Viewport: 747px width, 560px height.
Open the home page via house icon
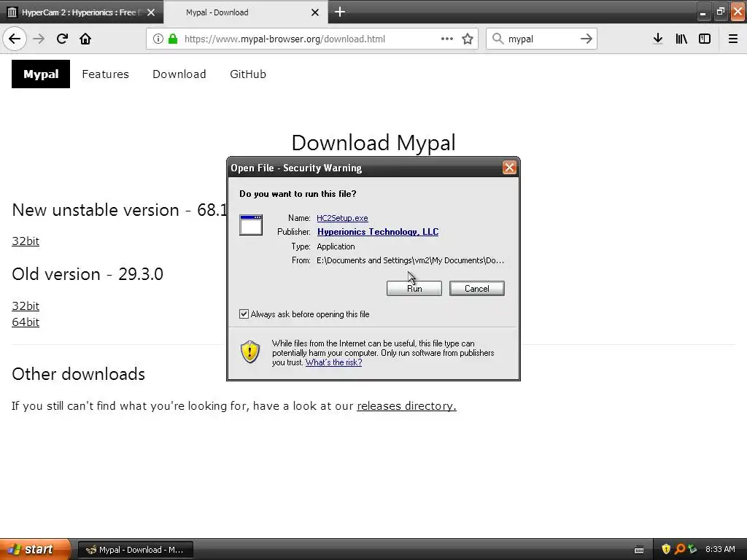pyautogui.click(x=85, y=39)
